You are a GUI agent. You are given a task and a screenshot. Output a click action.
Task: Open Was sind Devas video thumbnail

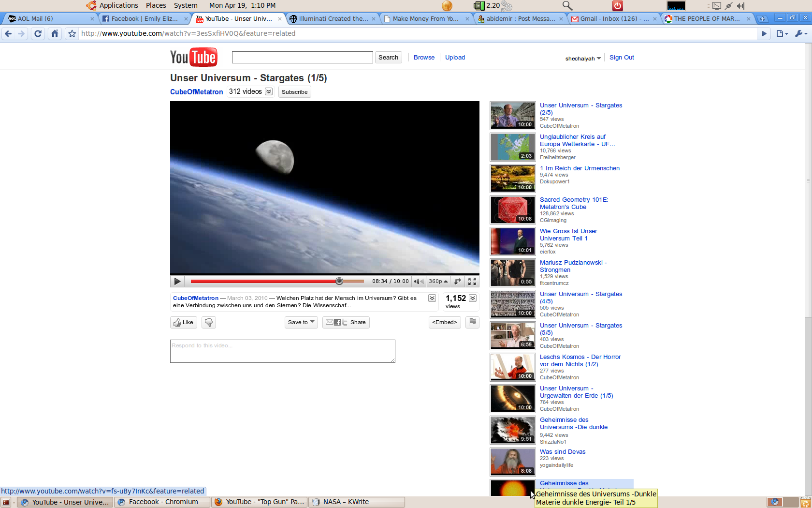(512, 462)
